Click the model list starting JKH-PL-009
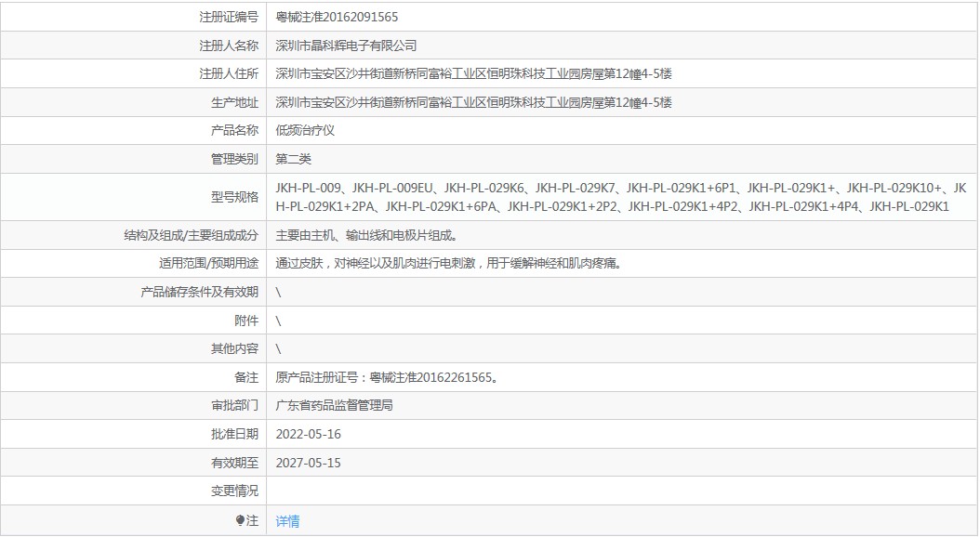The image size is (980, 537). 621,197
